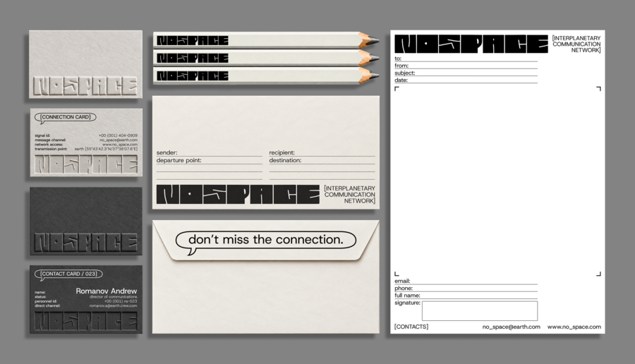Click the '[CONTACT CARD / 023]' speech bubble

pyautogui.click(x=68, y=274)
